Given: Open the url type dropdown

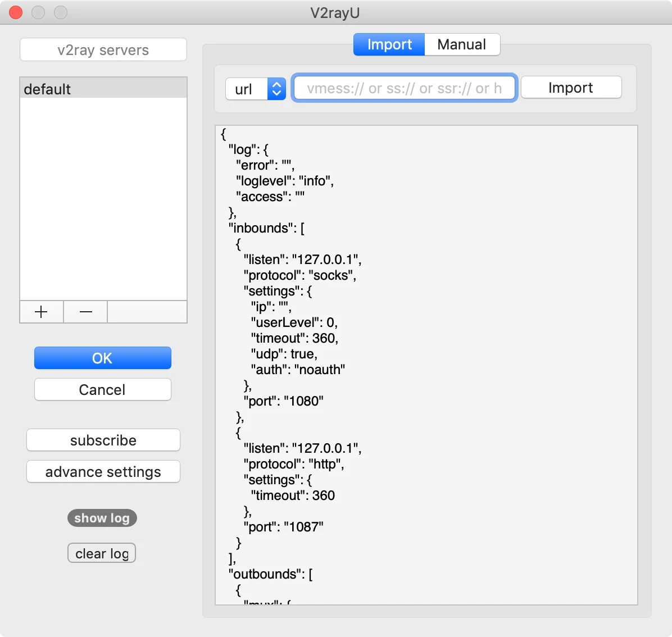Looking at the screenshot, I should tap(256, 89).
